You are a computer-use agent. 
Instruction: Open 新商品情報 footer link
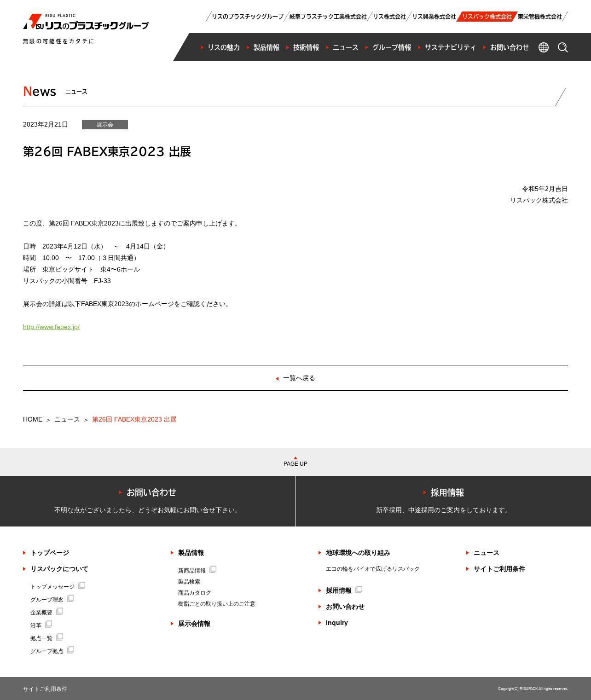(x=192, y=571)
